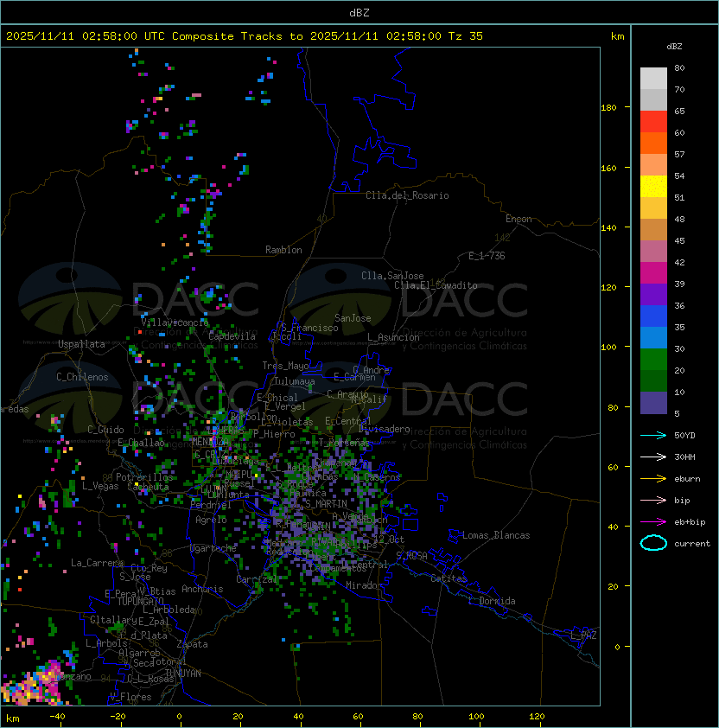
Task: Pick the dusty pink 42–45 dBZ swatch
Action: tap(653, 252)
